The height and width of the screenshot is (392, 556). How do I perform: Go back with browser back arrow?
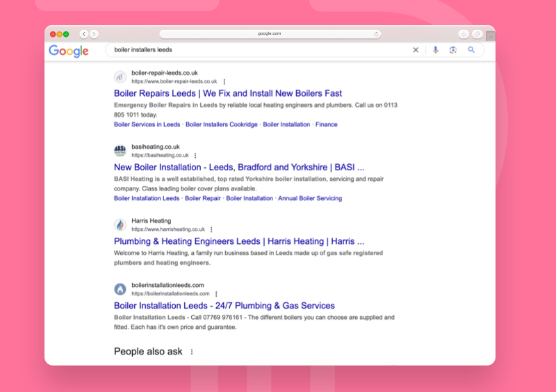[x=84, y=34]
